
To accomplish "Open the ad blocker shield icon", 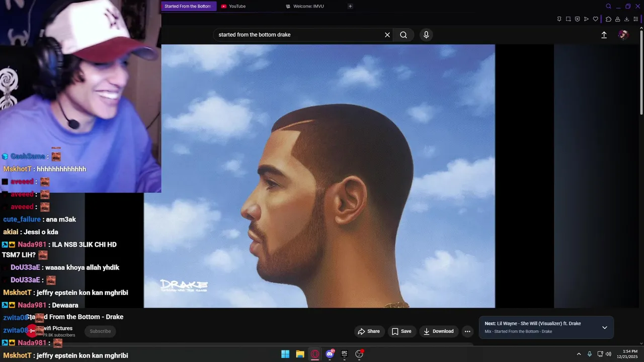I will pos(578,19).
